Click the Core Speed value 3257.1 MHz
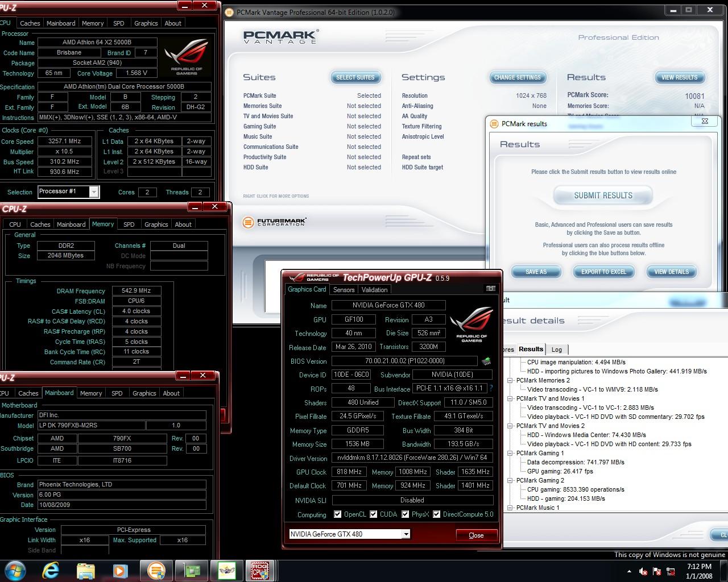 click(65, 141)
